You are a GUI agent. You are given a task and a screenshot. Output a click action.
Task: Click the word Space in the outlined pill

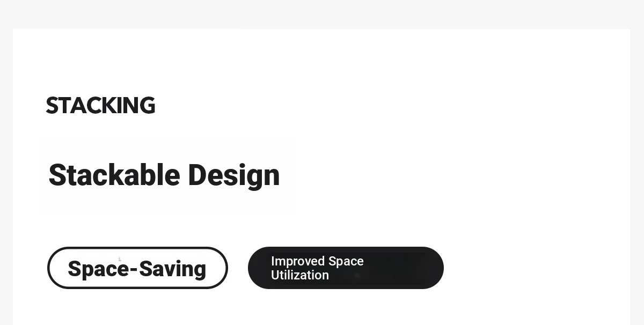[98, 269]
